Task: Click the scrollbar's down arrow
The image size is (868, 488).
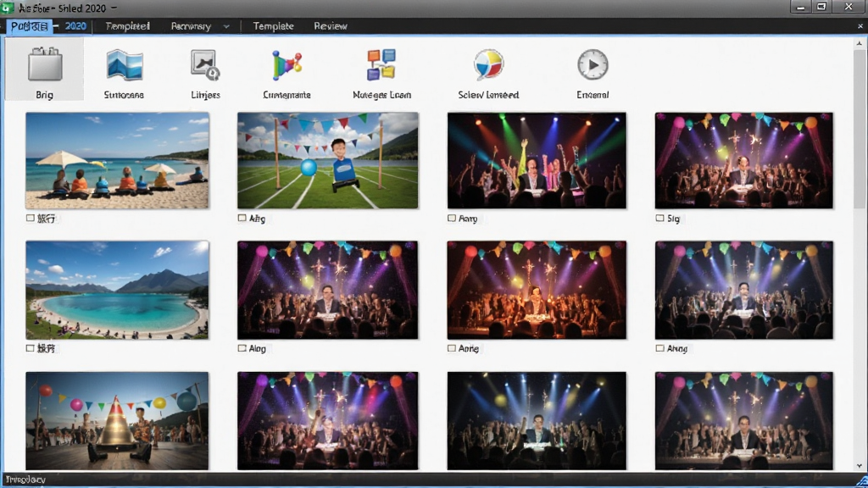Action: tap(860, 466)
